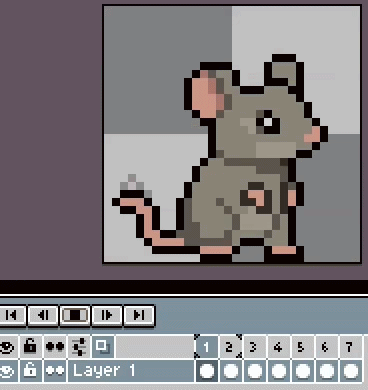Step back to the previous frame

click(43, 315)
